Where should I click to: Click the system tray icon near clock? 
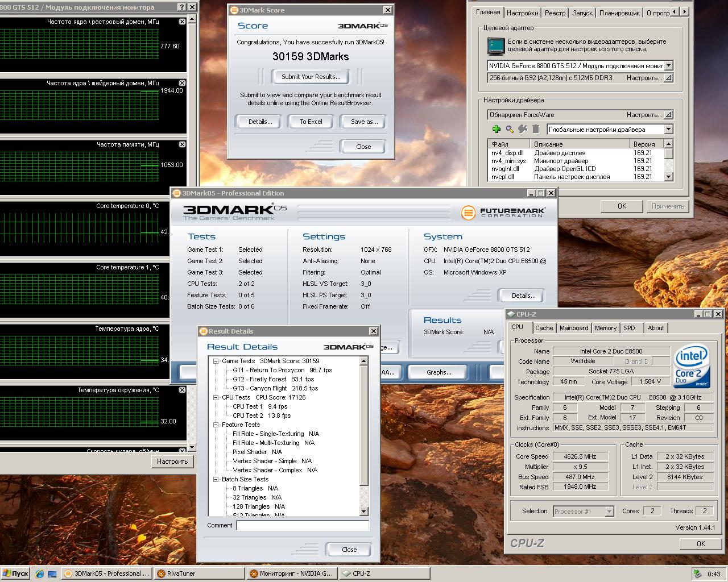(x=697, y=573)
